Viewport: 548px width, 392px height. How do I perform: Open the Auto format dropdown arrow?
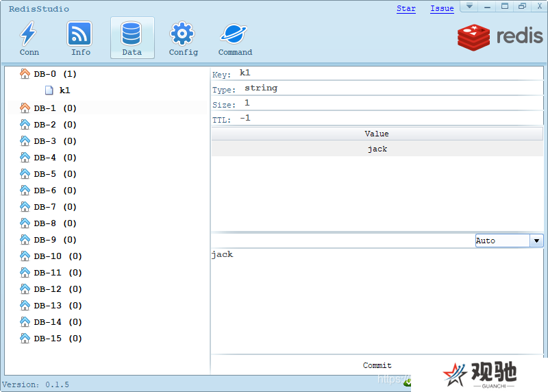(x=536, y=241)
